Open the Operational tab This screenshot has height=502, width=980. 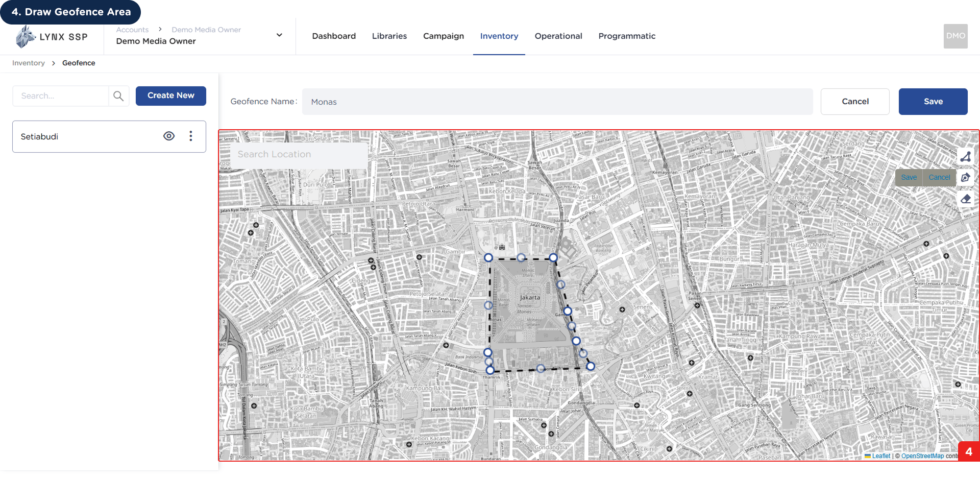tap(558, 36)
